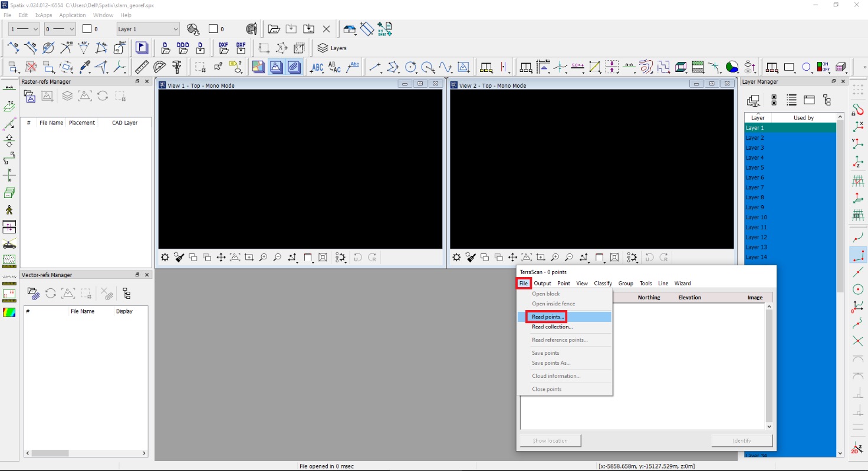Open the TerraScan File menu
This screenshot has width=868, height=471.
[x=523, y=283]
